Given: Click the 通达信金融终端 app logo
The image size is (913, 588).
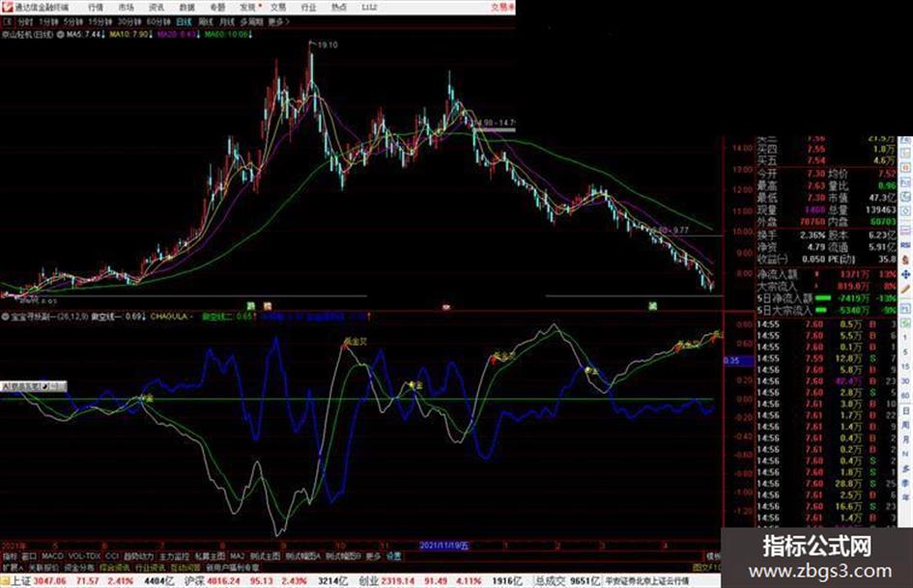Looking at the screenshot, I should (x=7, y=7).
